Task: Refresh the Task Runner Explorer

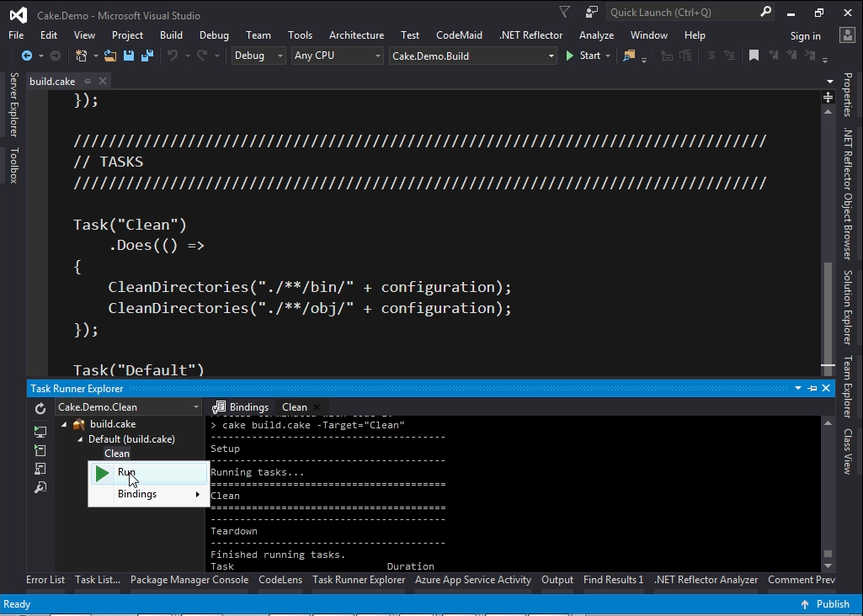Action: click(x=40, y=408)
